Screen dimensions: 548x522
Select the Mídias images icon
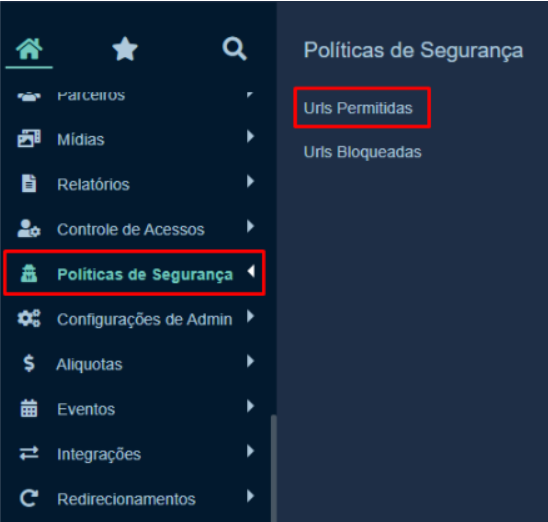(29, 138)
